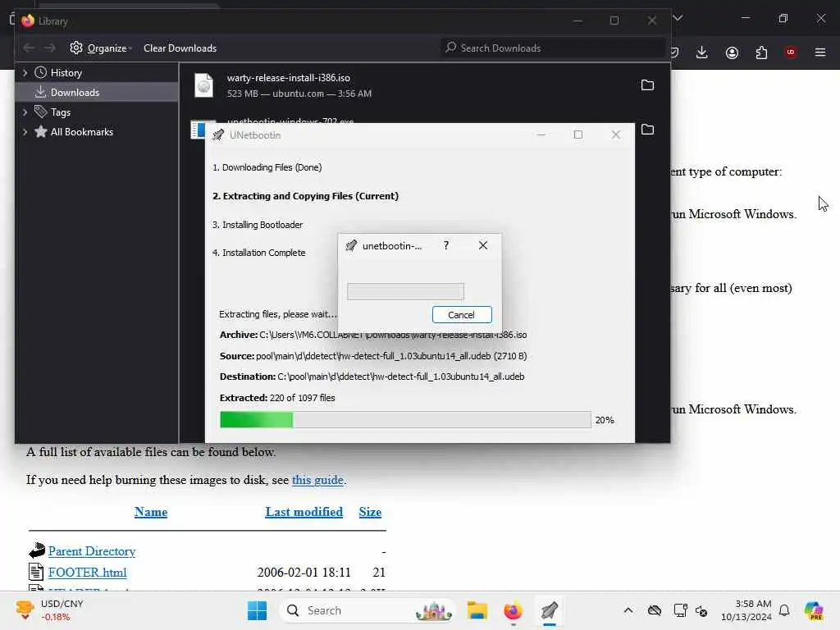Click the Copilot icon in taskbar corner
Screen dimensions: 840x630
tap(813, 610)
